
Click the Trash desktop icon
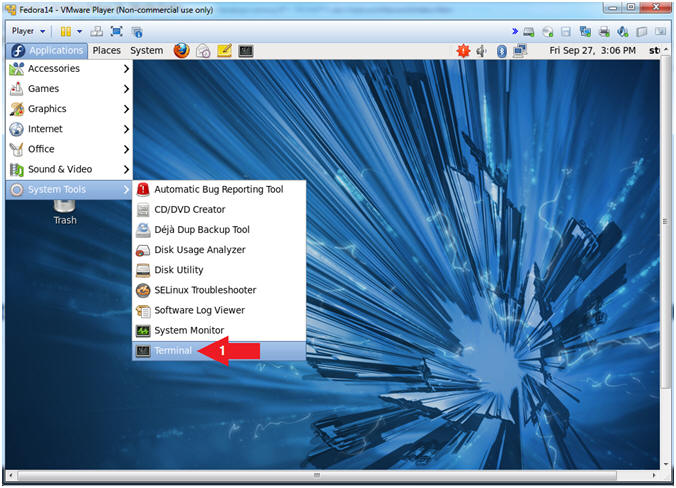(65, 213)
